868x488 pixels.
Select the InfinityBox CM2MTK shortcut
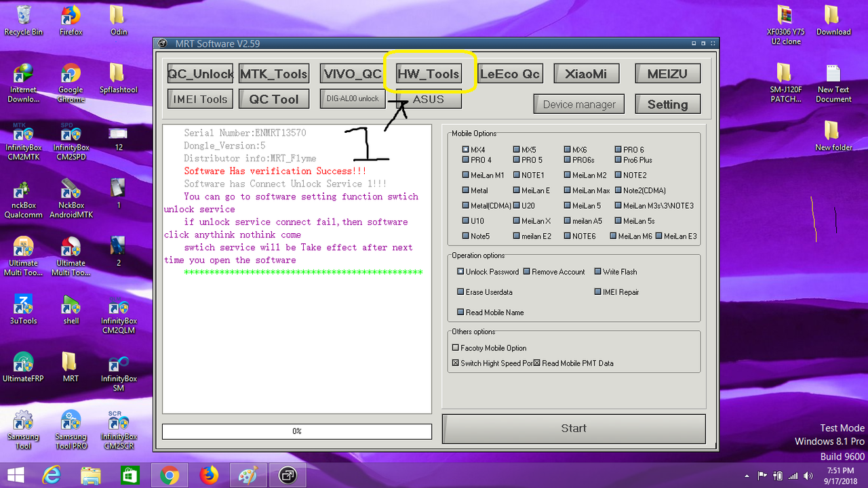(x=23, y=141)
